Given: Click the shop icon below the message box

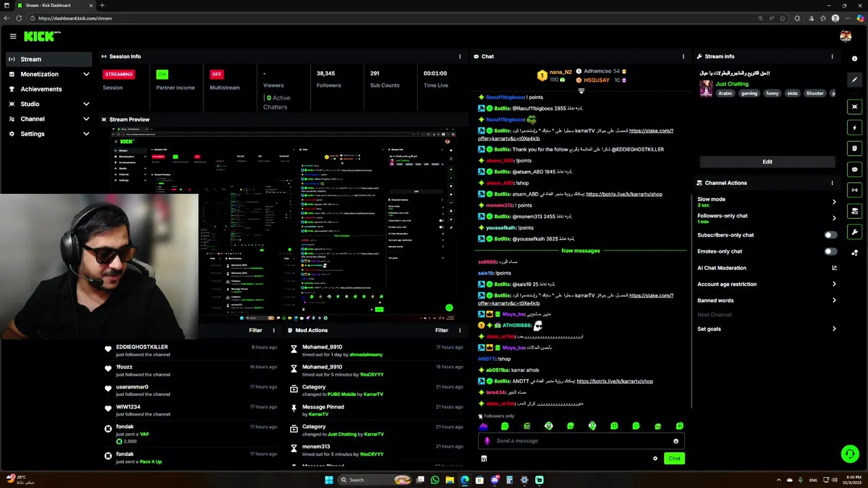Looking at the screenshot, I should pos(484,459).
